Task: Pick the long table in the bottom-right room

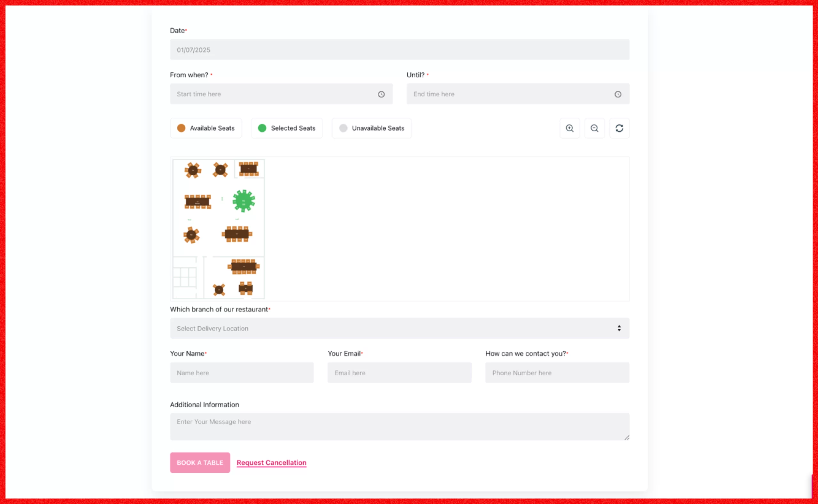Action: [244, 266]
